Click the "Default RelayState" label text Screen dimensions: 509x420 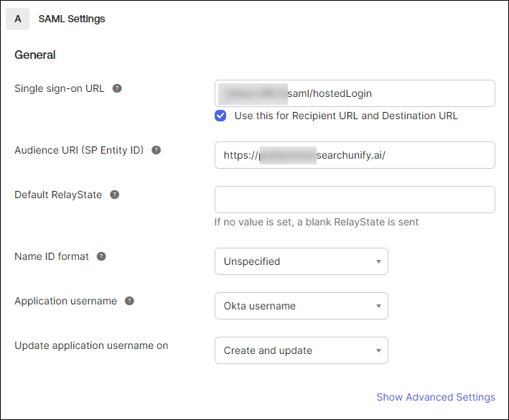[x=58, y=195]
